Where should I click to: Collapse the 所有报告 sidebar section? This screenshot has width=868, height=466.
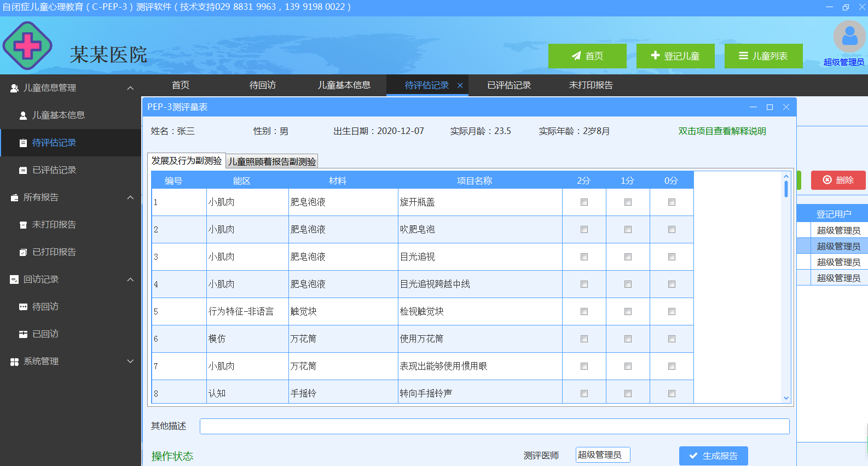click(130, 197)
